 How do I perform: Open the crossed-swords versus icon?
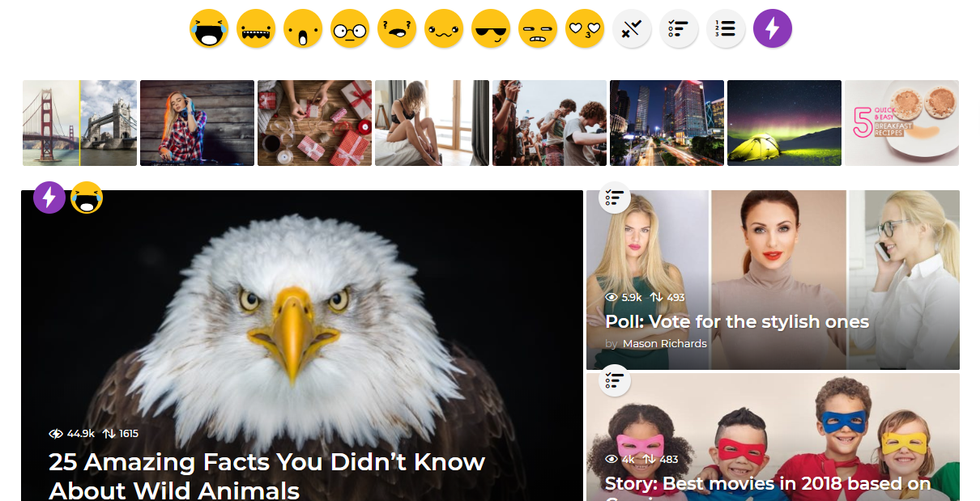point(632,29)
